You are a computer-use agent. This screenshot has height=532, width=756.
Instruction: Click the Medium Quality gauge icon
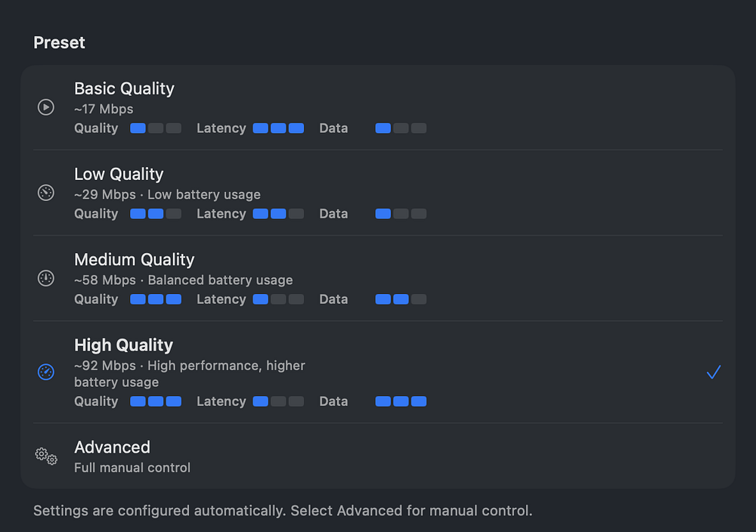(46, 278)
